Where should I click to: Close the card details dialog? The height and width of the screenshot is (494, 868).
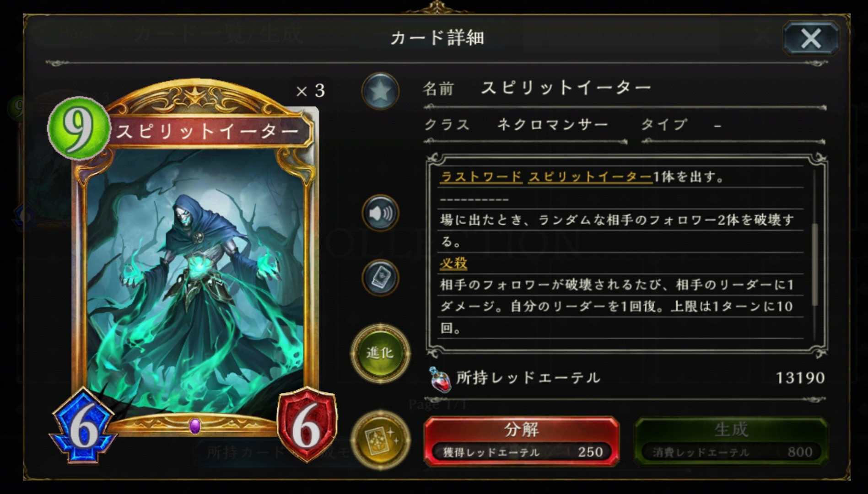[x=811, y=38]
